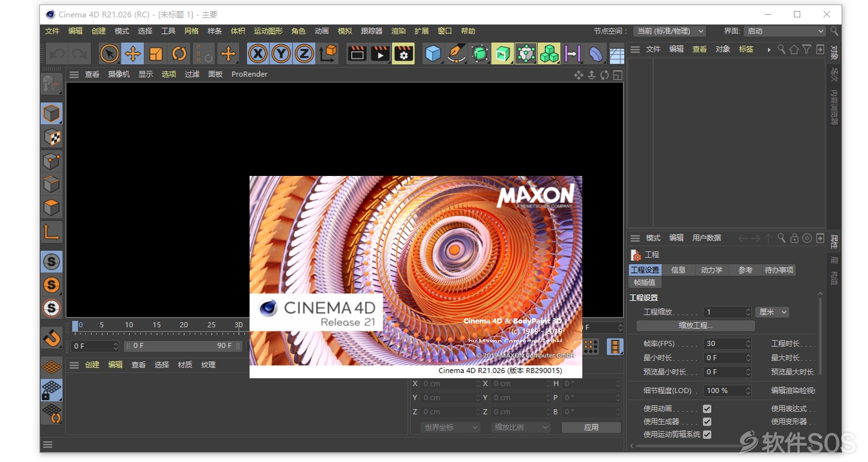
Task: Open Render Settings gear clapperboard
Action: (x=404, y=53)
